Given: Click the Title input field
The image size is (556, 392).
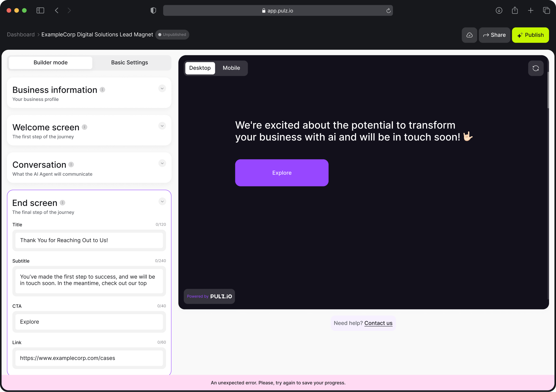Looking at the screenshot, I should pyautogui.click(x=89, y=240).
